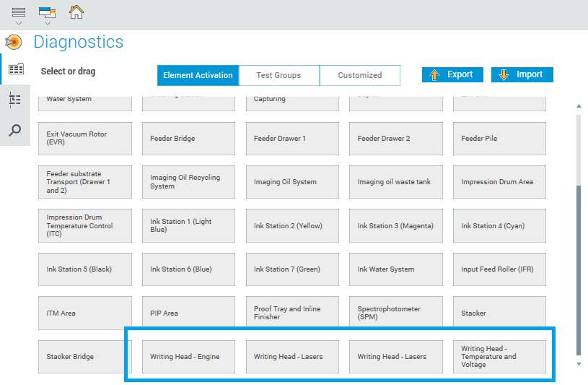Switch to the tree list view sidebar icon

point(15,100)
